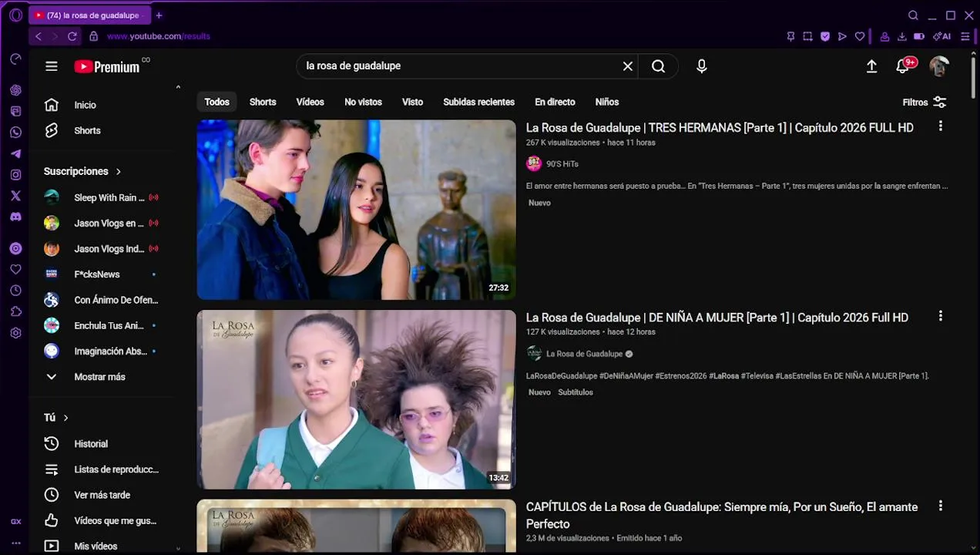980x555 pixels.
Task: Select the Niños filter chip
Action: [607, 102]
